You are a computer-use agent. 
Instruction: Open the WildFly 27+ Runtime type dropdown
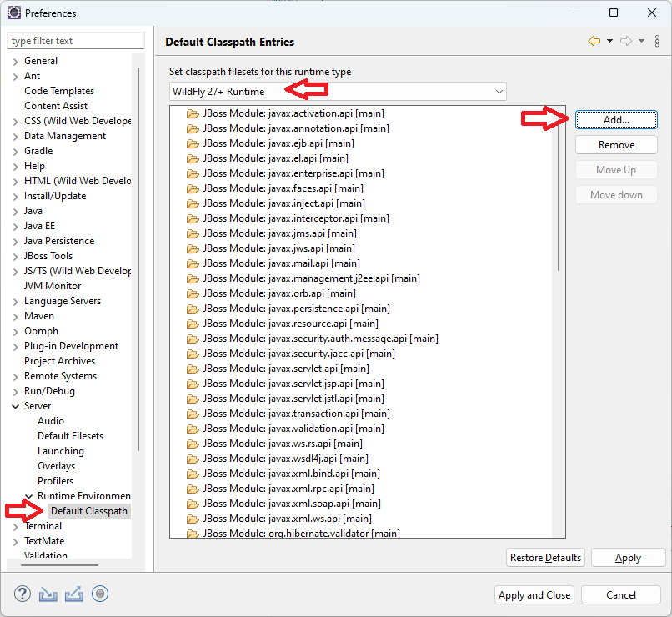point(338,91)
